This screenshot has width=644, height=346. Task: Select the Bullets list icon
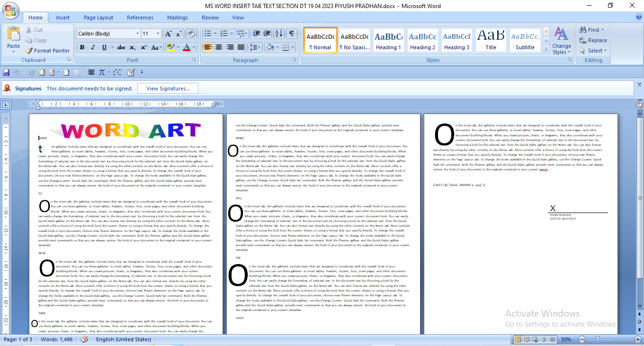(207, 34)
